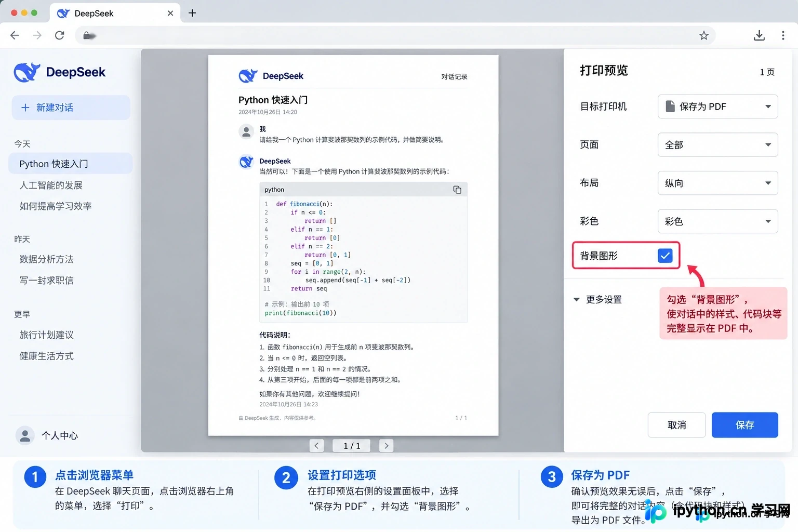Click the 打印预览 panel heading
This screenshot has width=798, height=532.
pyautogui.click(x=604, y=71)
